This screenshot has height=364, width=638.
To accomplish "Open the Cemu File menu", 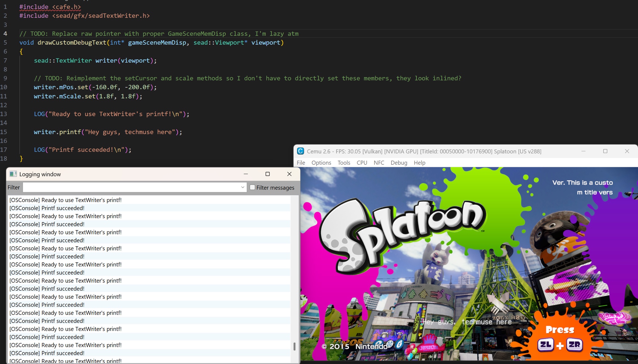I will pos(300,163).
